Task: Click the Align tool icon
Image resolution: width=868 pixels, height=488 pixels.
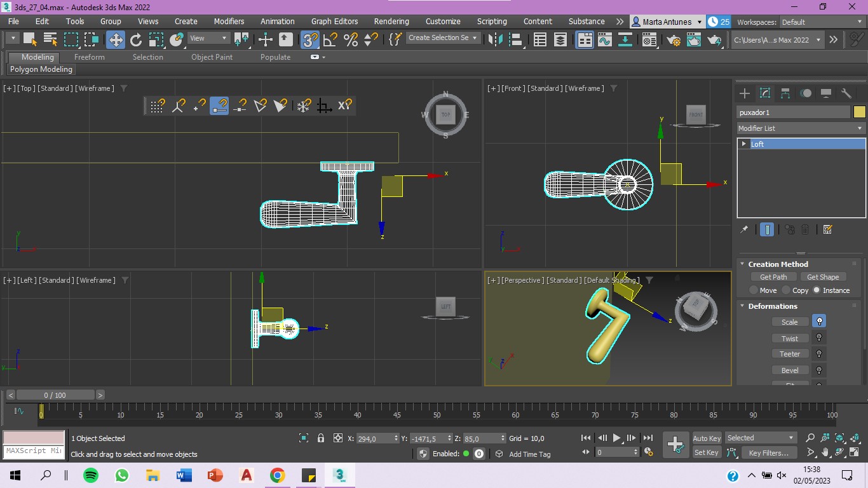Action: [x=515, y=39]
